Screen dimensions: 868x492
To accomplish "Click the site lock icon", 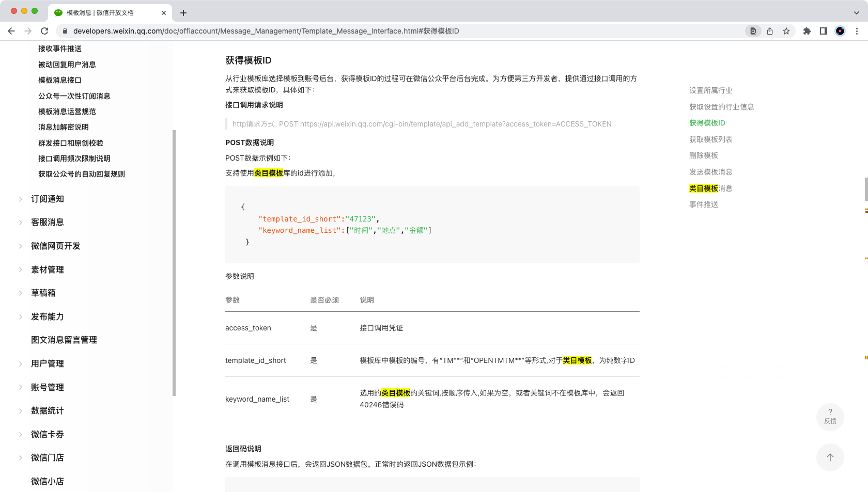I will pos(65,31).
